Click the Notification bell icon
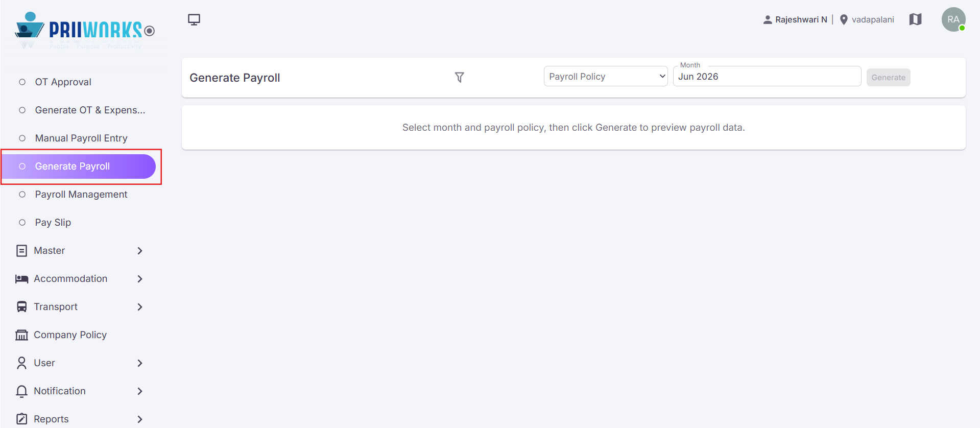Image resolution: width=980 pixels, height=428 pixels. click(x=21, y=391)
